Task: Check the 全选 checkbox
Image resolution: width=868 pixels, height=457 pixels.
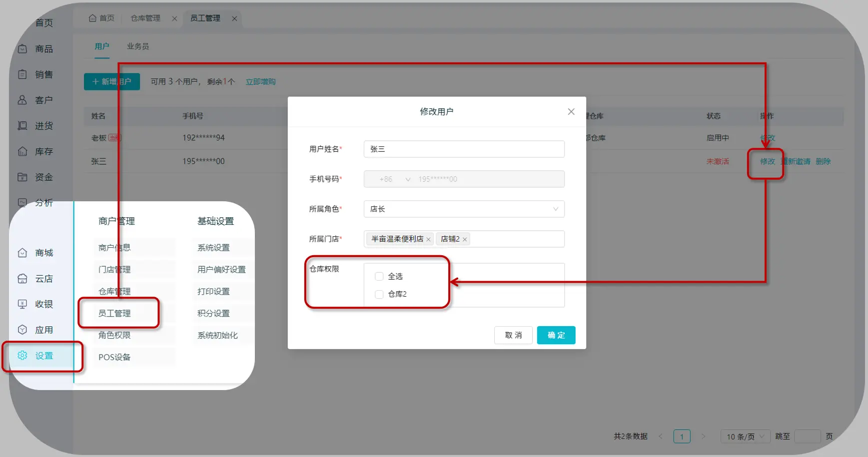Action: (379, 276)
